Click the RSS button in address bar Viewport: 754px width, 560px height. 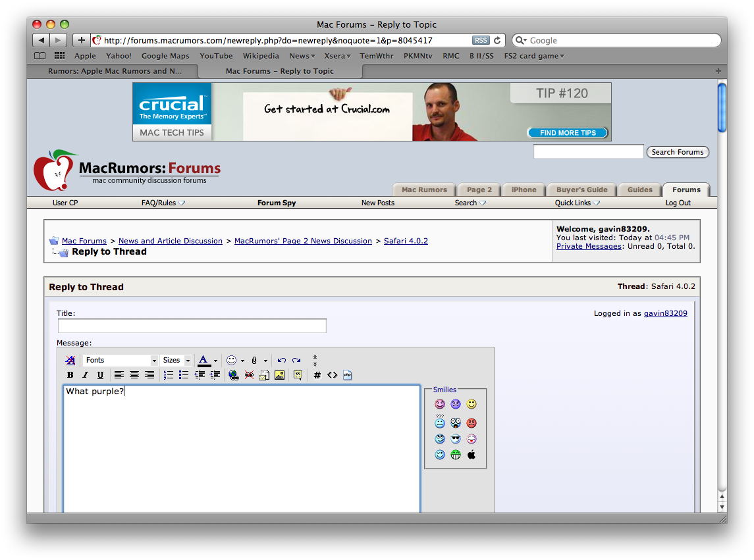480,40
